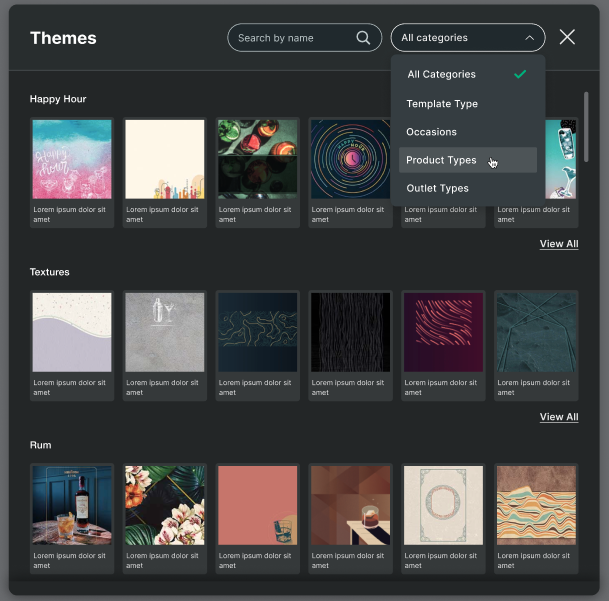This screenshot has height=601, width=609.
Task: Select the maroon wavy lines texture theme
Action: pyautogui.click(x=443, y=333)
